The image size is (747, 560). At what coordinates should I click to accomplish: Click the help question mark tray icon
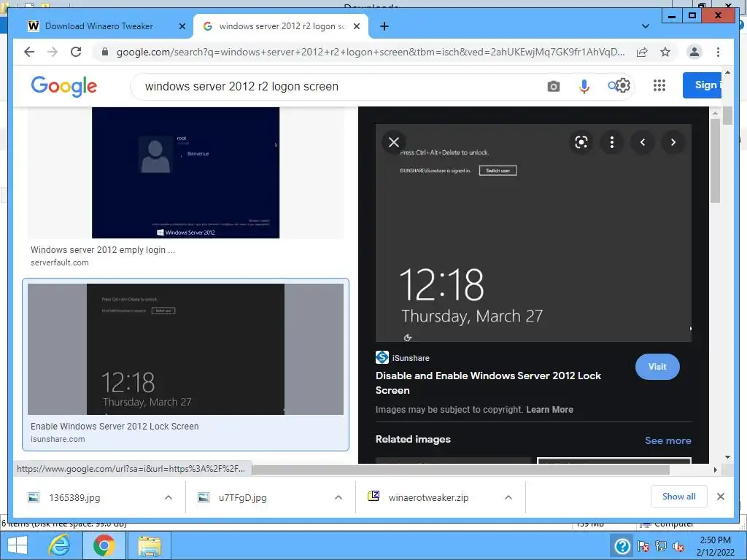click(x=622, y=546)
